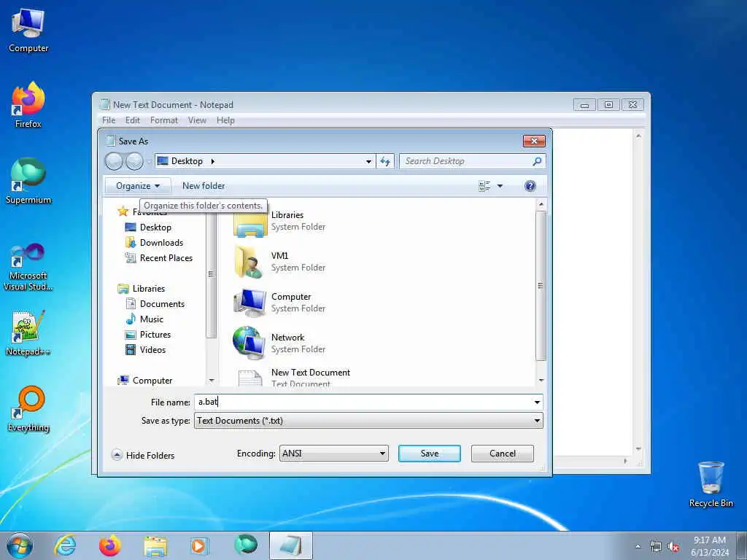Open the File name history dropdown
The image size is (747, 560).
tap(537, 402)
